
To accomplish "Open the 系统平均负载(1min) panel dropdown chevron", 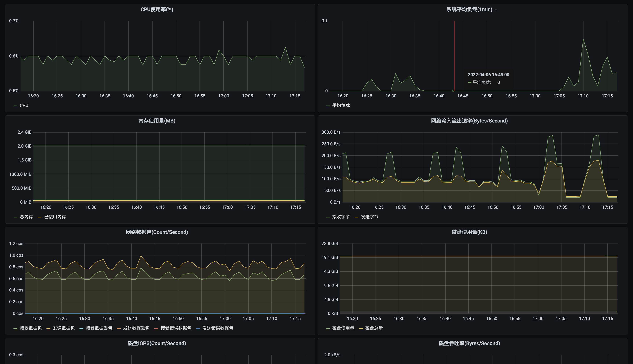I will click(x=496, y=10).
